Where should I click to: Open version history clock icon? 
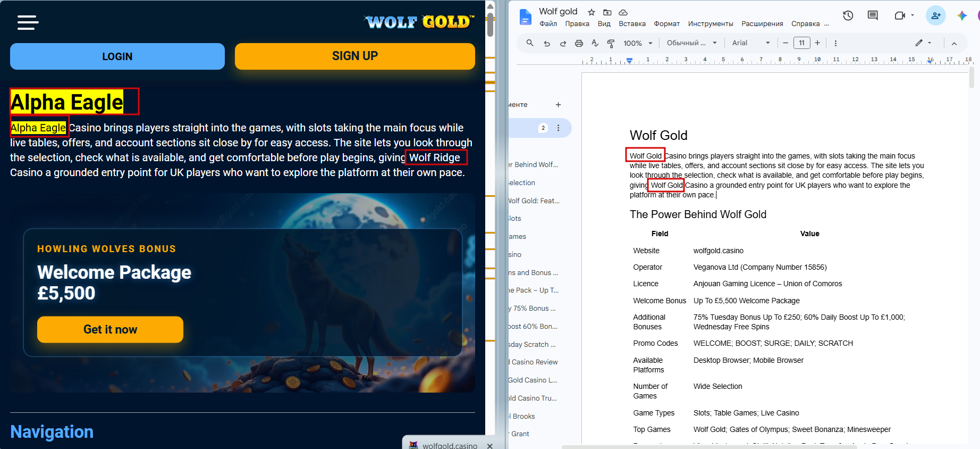[848, 15]
